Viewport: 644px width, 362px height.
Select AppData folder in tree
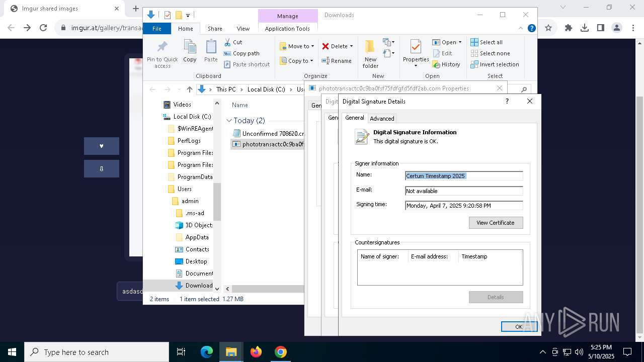tap(197, 237)
